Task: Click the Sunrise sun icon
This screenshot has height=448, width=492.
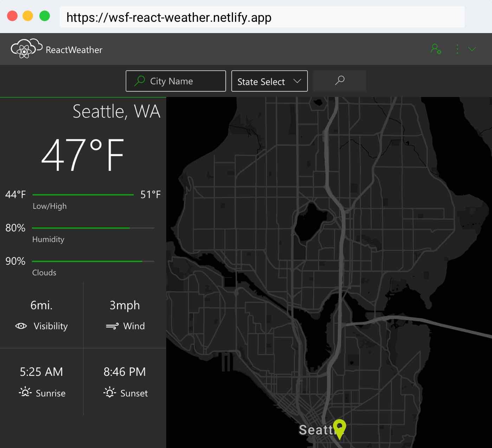Action: (25, 393)
